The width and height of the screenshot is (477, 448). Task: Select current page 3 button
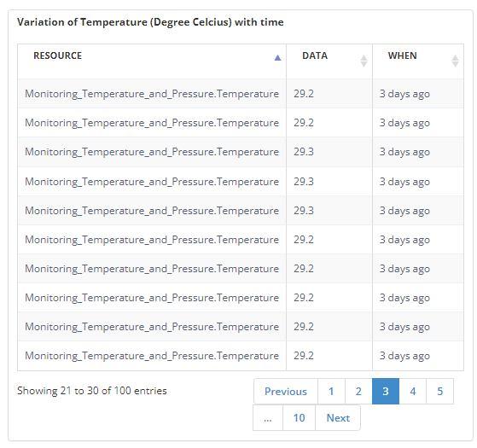[386, 391]
